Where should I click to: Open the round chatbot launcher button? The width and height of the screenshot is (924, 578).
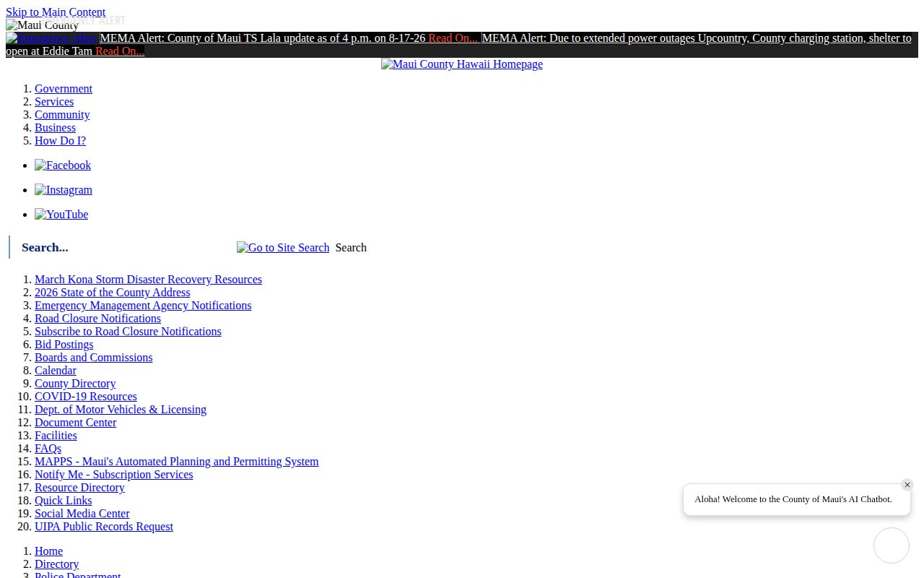pyautogui.click(x=892, y=545)
